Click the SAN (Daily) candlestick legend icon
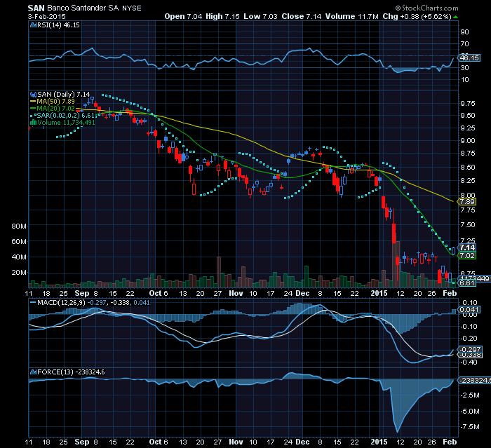The image size is (491, 448). point(33,94)
